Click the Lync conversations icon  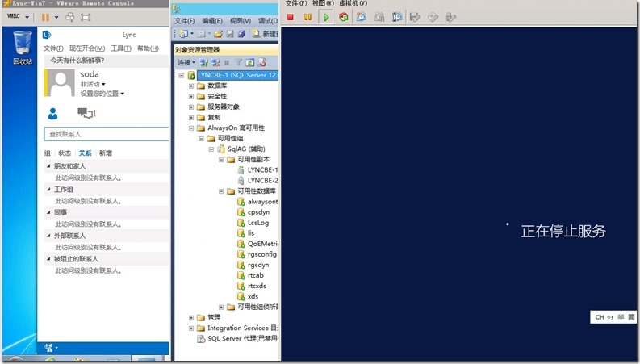86,113
